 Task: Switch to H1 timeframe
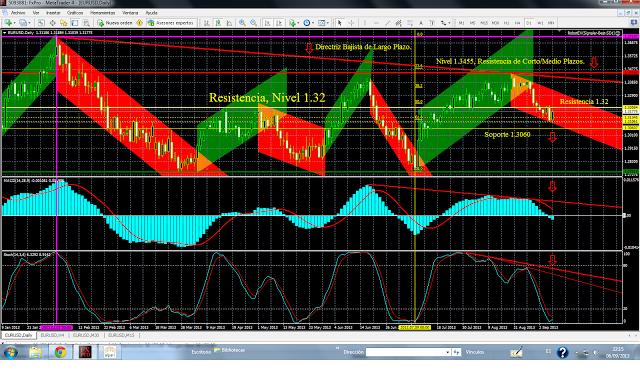506,23
